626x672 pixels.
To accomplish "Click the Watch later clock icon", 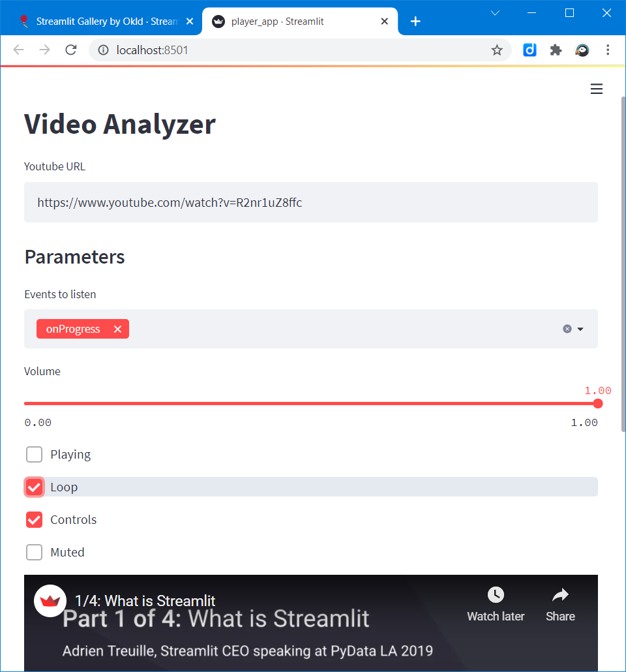I will [496, 594].
